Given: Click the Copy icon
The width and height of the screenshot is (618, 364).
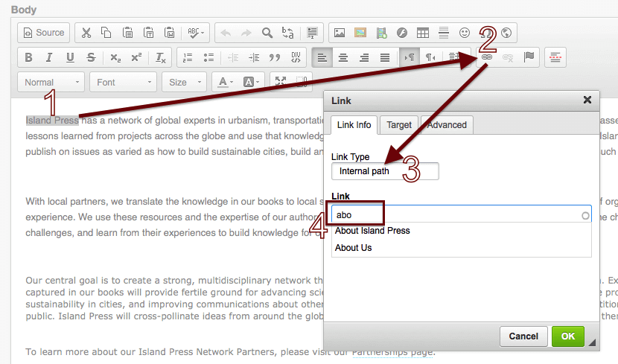Looking at the screenshot, I should pos(106,33).
